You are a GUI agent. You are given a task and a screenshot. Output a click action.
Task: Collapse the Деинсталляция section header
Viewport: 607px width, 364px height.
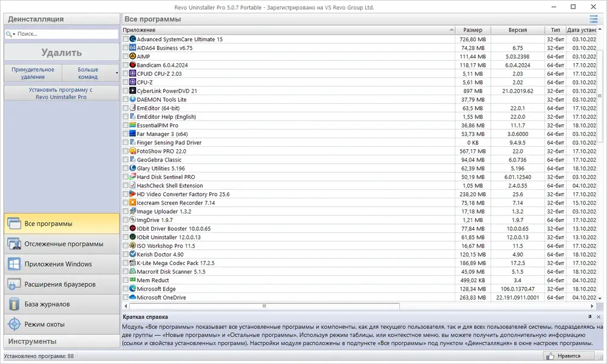(x=62, y=19)
